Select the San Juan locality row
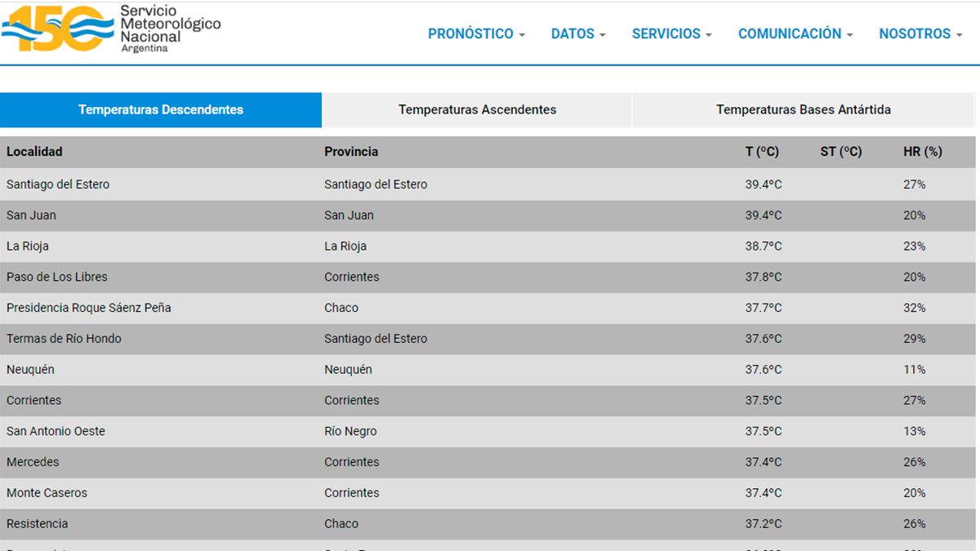The height and width of the screenshot is (551, 980). pos(31,216)
